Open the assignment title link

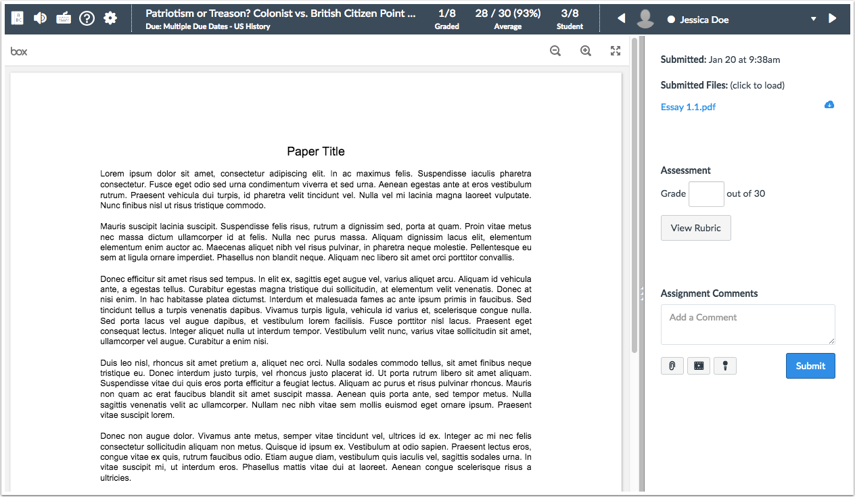point(280,13)
